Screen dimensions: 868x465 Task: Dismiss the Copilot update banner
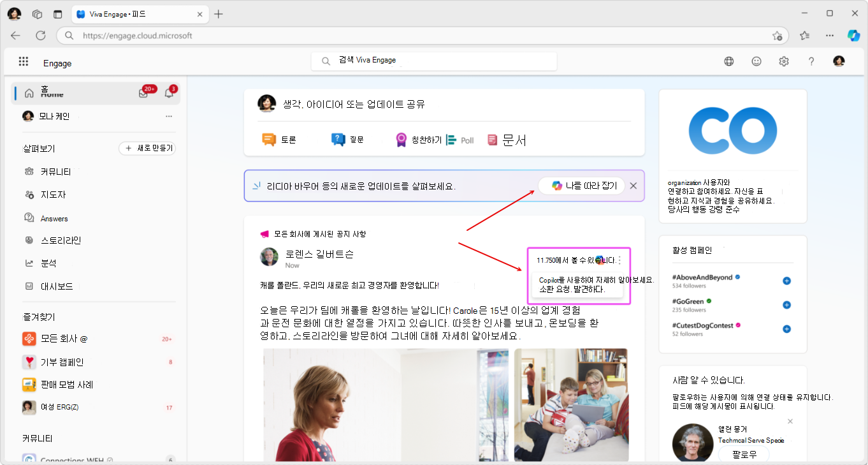(x=633, y=186)
